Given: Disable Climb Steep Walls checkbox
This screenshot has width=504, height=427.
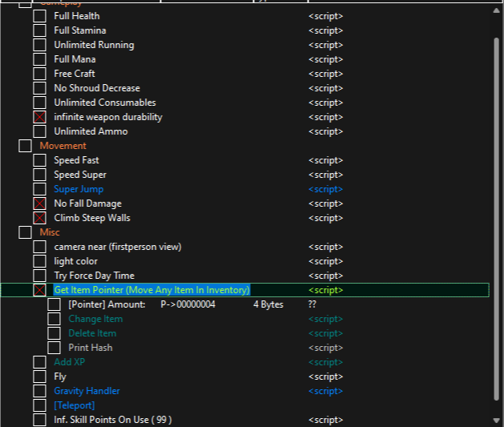Looking at the screenshot, I should click(39, 218).
